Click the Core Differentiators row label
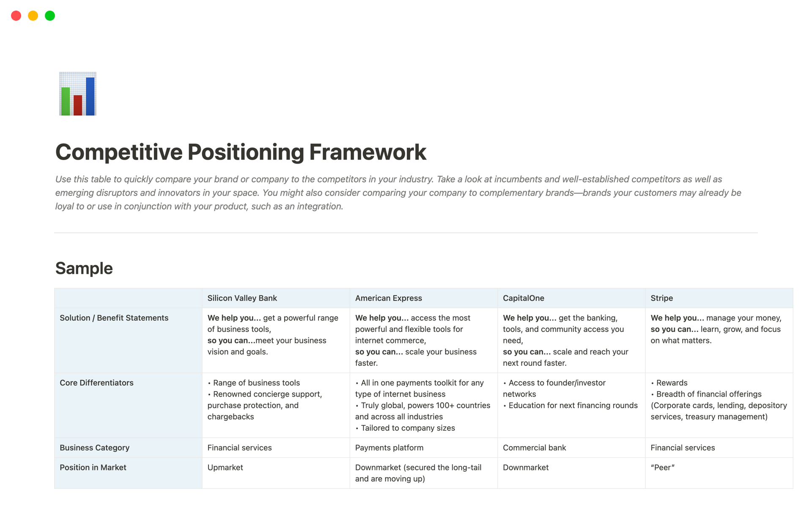 tap(96, 383)
